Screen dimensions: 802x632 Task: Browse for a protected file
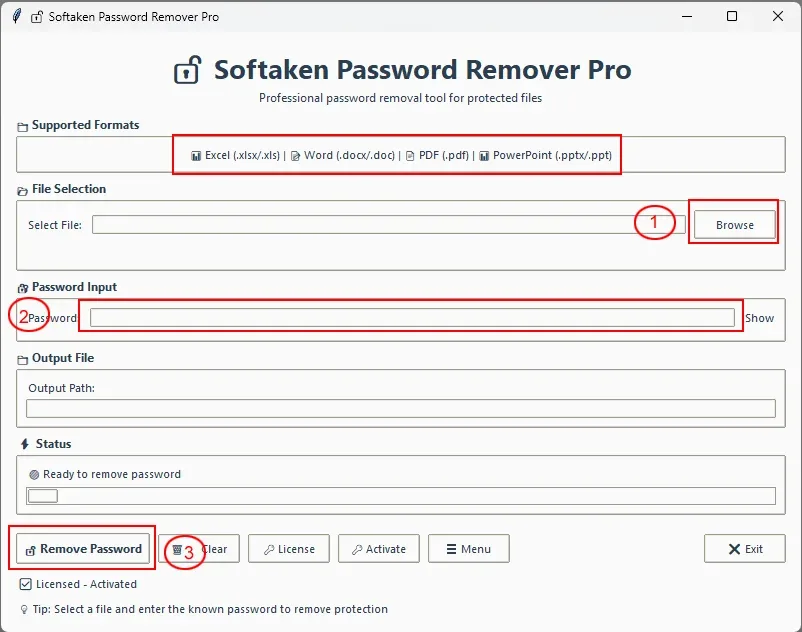pos(734,225)
